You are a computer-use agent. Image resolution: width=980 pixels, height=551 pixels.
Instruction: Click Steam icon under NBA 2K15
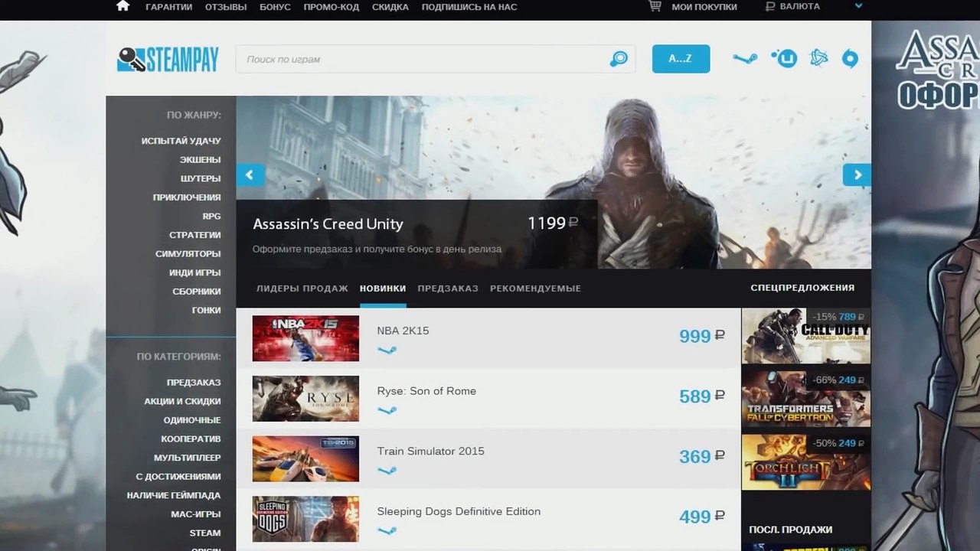point(387,350)
